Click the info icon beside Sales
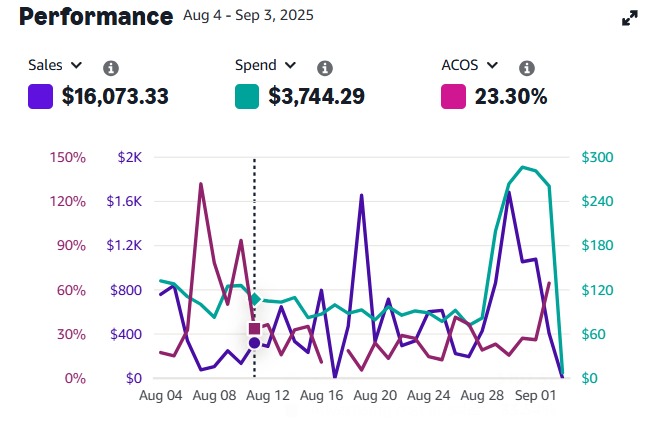The image size is (656, 429). coord(111,68)
